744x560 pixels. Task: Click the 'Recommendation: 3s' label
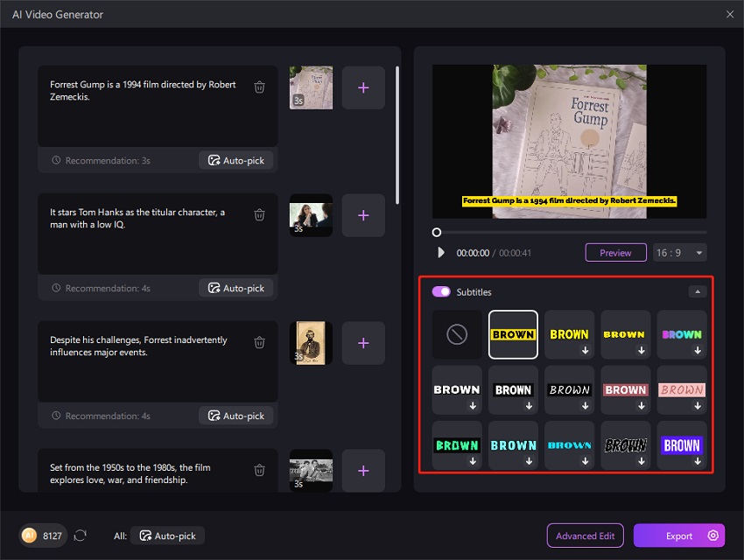click(x=108, y=160)
